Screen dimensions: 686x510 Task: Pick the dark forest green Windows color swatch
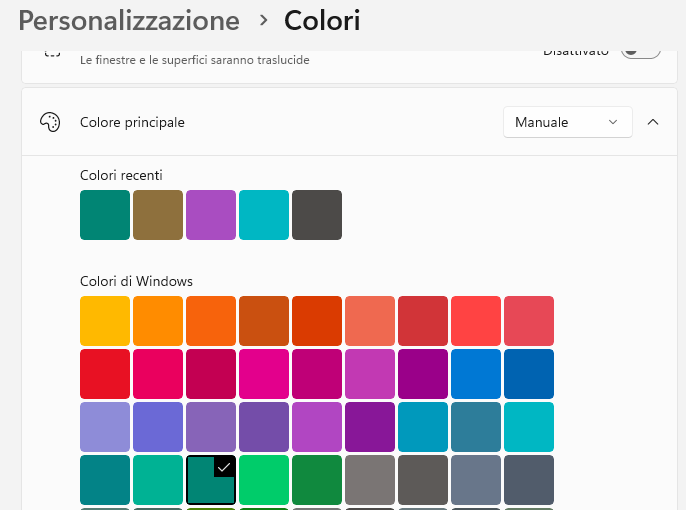pos(317,480)
